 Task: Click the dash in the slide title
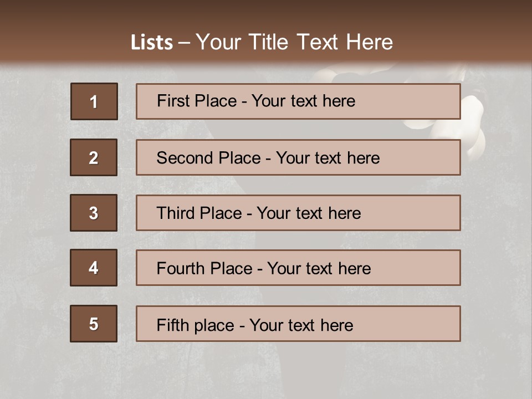(x=185, y=43)
